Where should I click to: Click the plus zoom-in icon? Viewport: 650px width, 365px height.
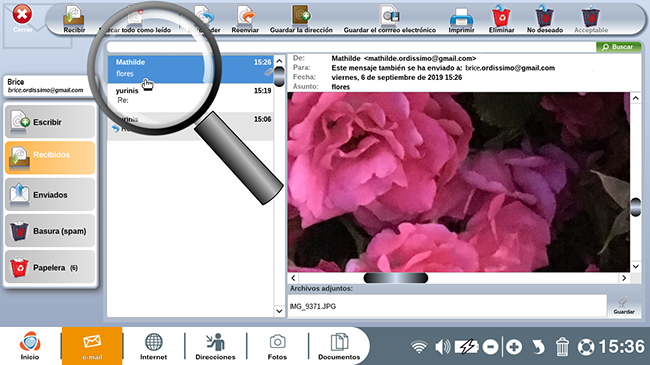514,347
